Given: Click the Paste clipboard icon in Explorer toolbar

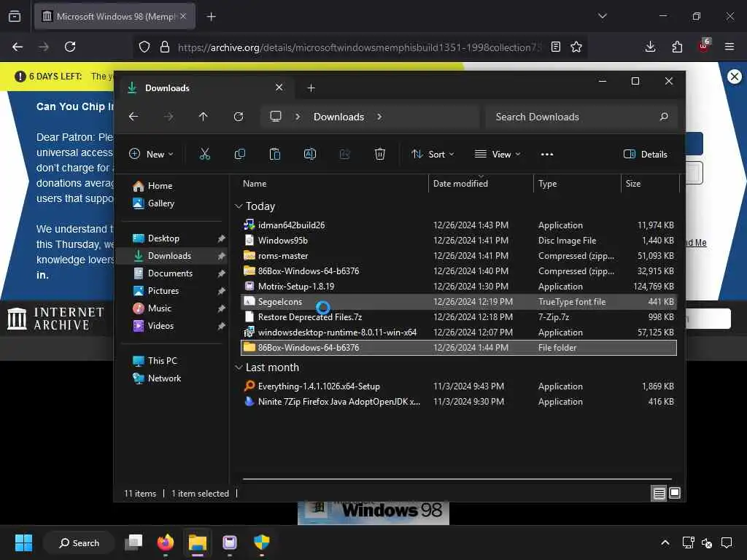Looking at the screenshot, I should [x=275, y=154].
